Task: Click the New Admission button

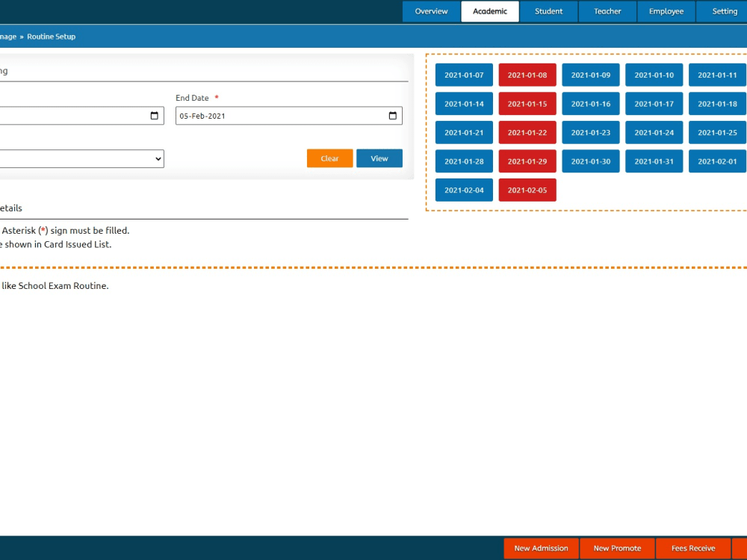Action: pos(541,548)
